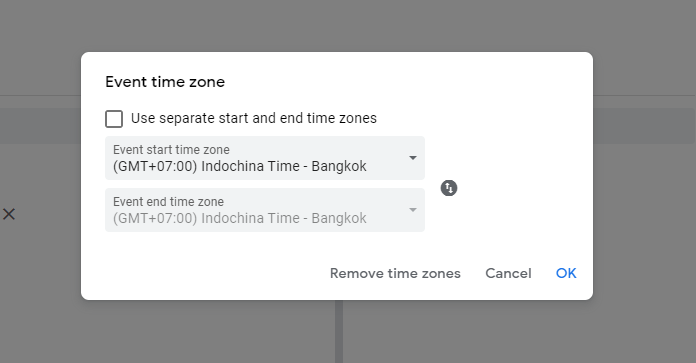Click the X icon behind the dialog
Screen dimensions: 696x363
[9, 214]
